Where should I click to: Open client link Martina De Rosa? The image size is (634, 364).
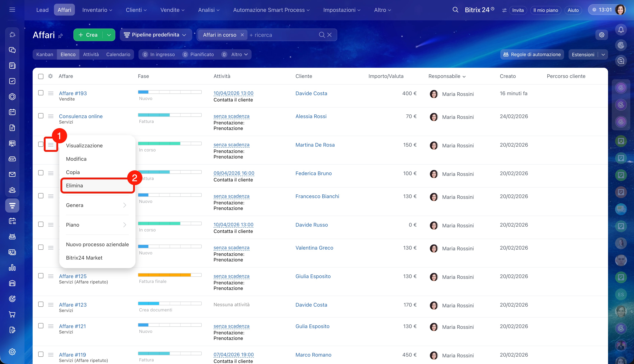coord(315,145)
